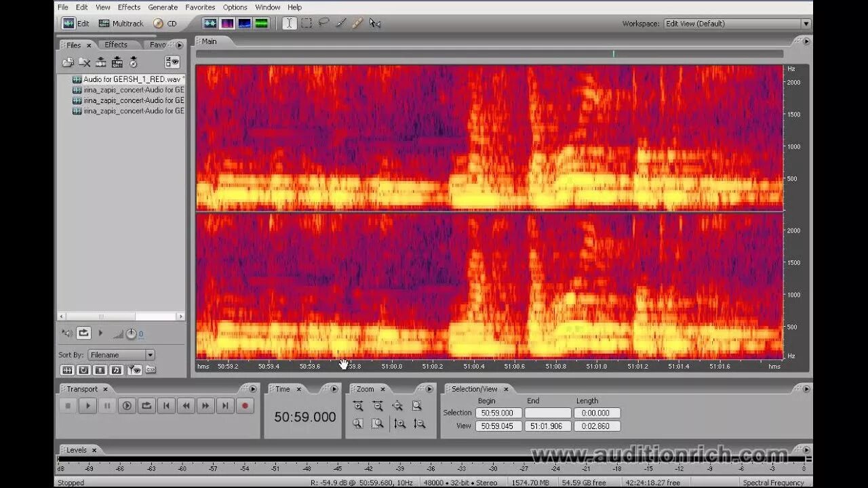This screenshot has width=868, height=488.
Task: Open CD view
Action: (165, 23)
